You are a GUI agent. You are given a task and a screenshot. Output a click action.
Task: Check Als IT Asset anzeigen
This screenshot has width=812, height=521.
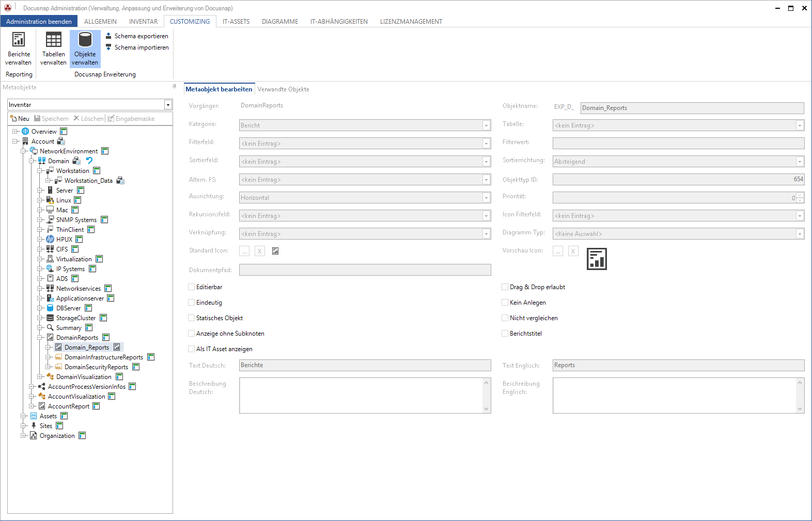click(x=192, y=349)
